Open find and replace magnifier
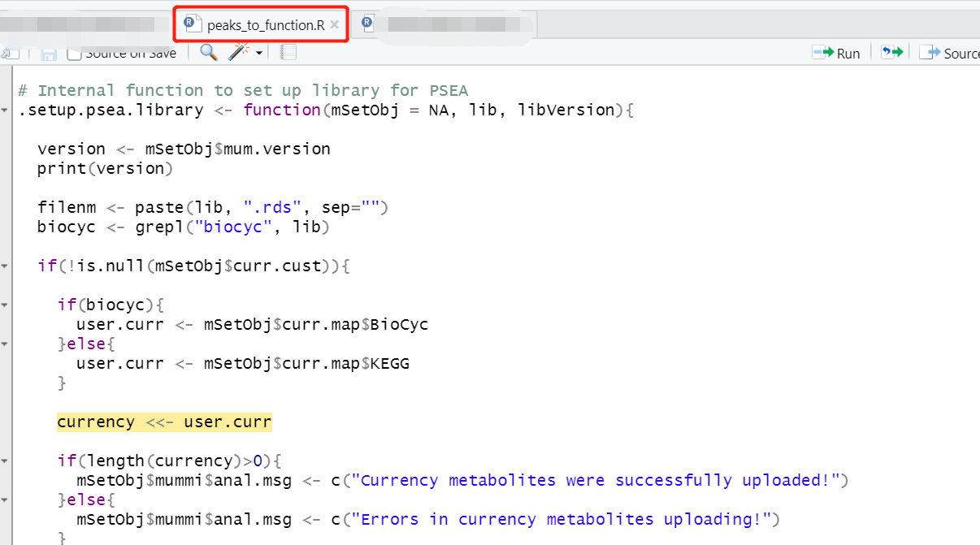The image size is (980, 545). point(209,52)
